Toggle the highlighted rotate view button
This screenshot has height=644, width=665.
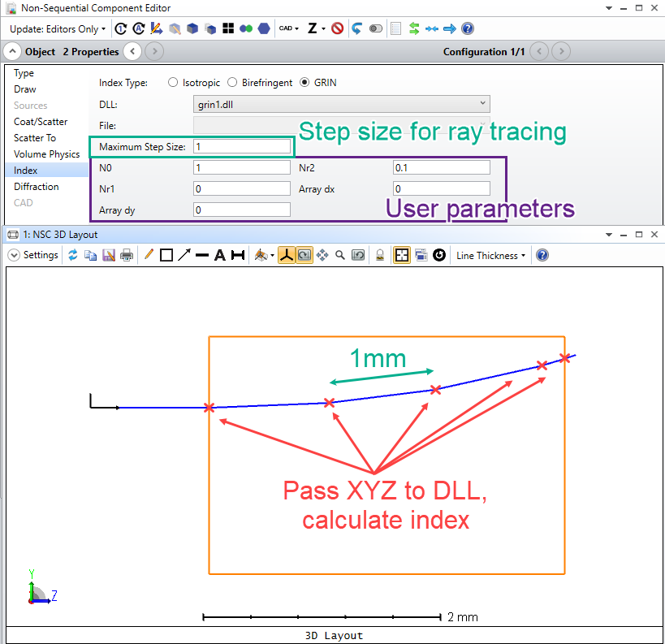[x=304, y=255]
